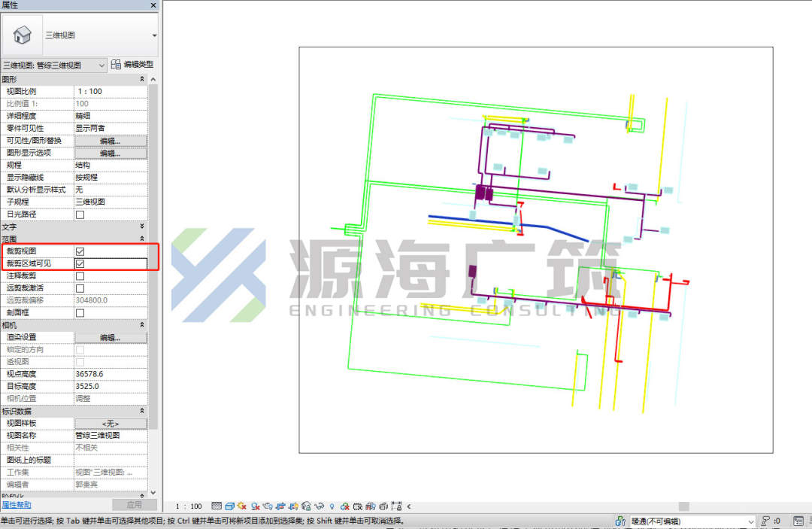
Task: Close the 属性 properties panel
Action: [153, 5]
